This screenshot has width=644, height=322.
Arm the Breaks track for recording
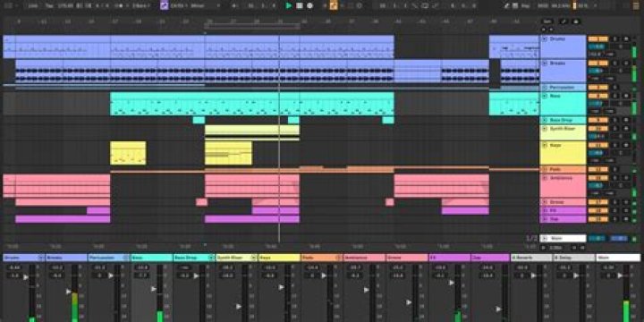pyautogui.click(x=626, y=64)
